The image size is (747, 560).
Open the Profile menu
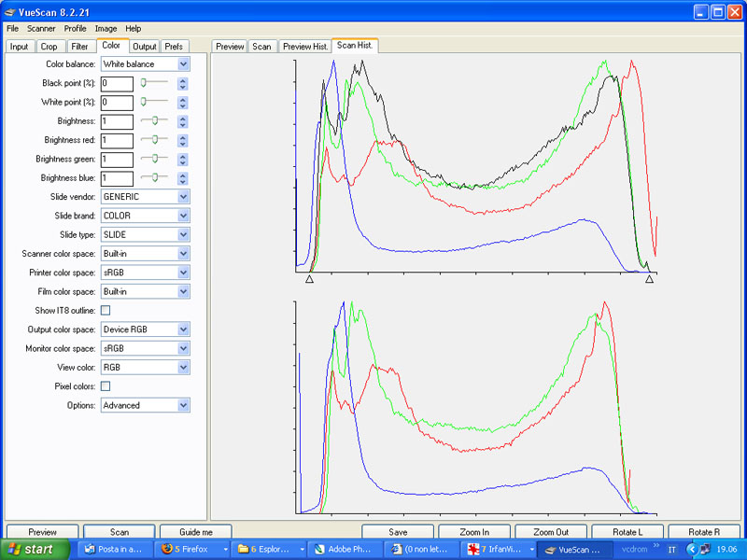click(x=75, y=29)
